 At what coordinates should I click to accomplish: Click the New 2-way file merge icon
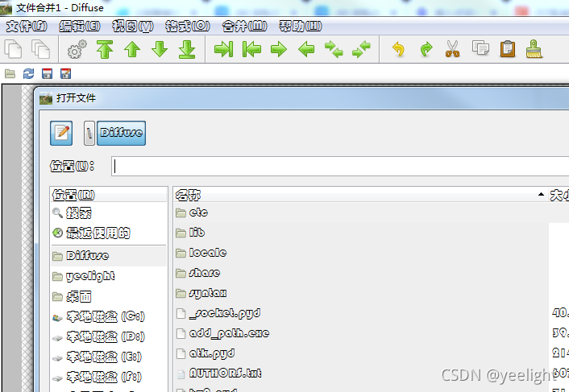(13, 49)
